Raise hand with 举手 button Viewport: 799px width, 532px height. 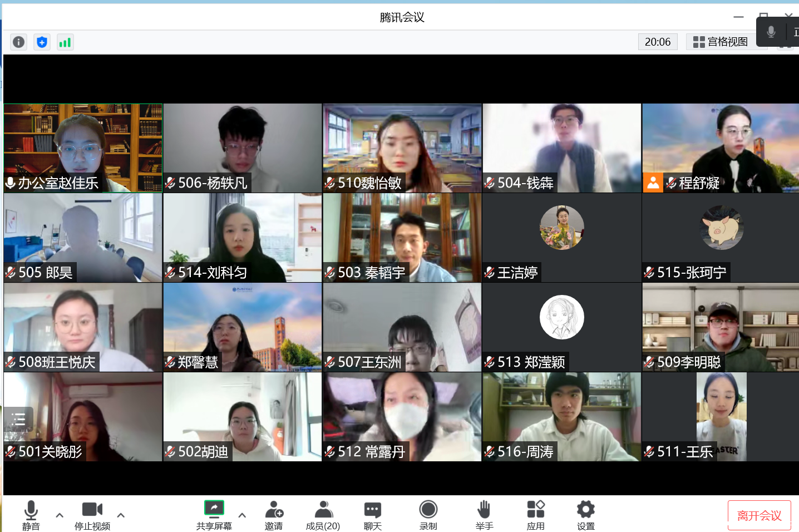tap(484, 515)
